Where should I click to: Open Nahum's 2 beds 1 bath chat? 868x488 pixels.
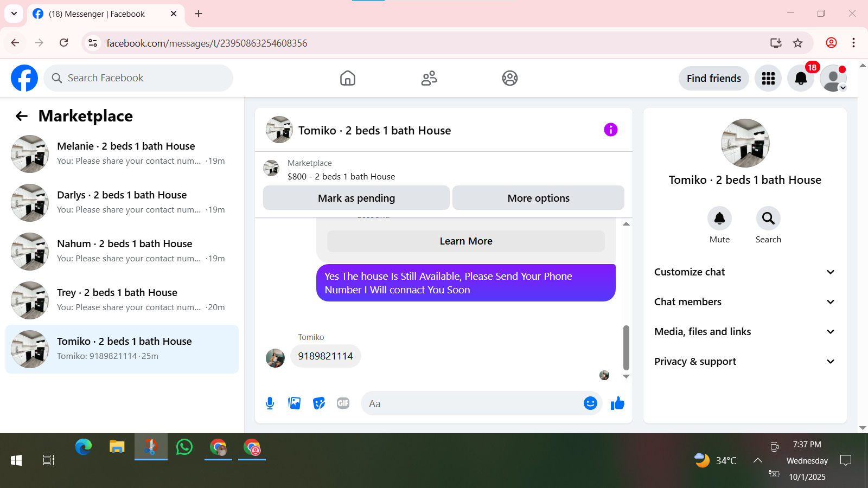122,252
